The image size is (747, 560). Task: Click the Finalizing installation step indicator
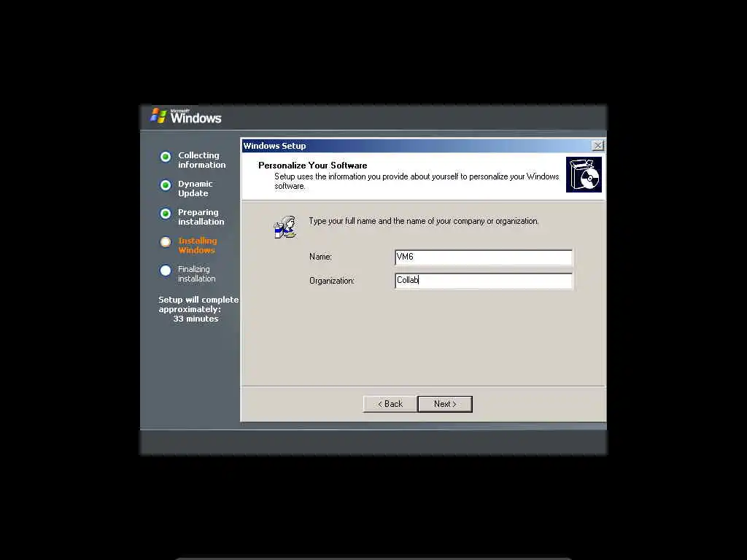pos(166,271)
